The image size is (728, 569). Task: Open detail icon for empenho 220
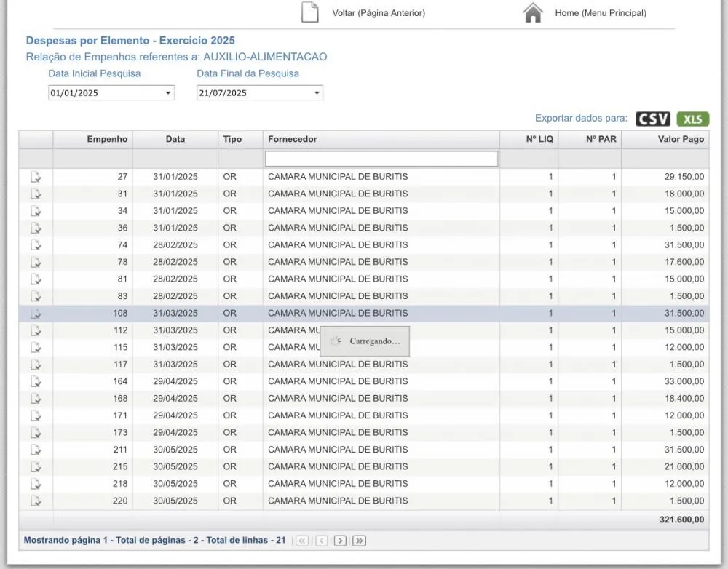(x=36, y=501)
